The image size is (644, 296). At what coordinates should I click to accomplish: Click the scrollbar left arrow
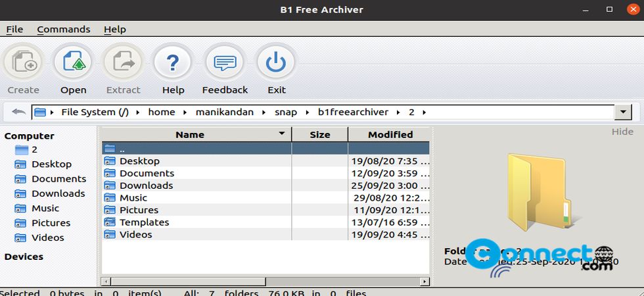[106, 282]
